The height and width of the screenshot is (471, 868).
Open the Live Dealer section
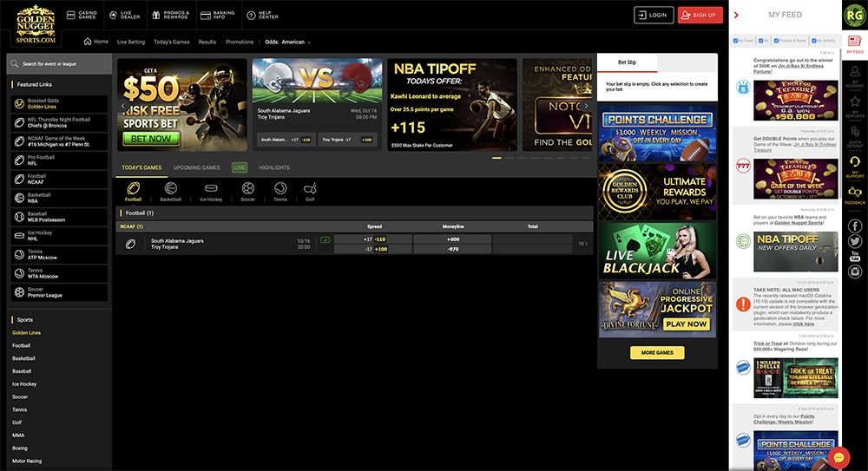[x=124, y=15]
